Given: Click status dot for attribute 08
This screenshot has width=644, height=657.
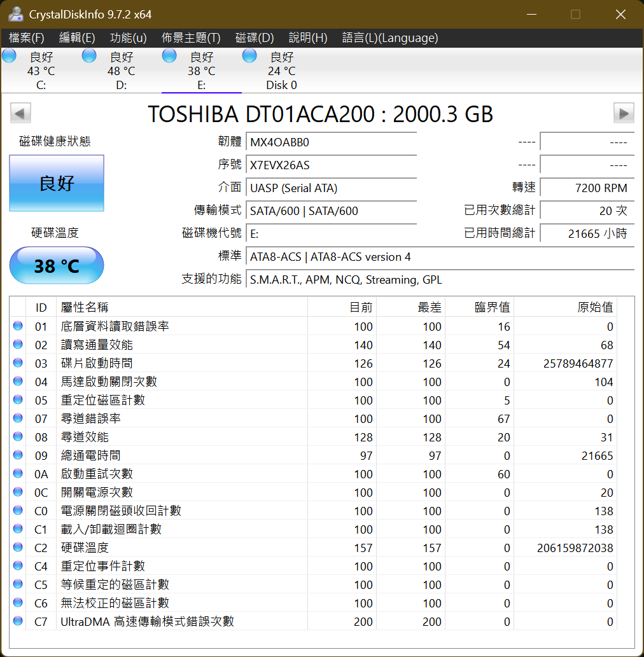Looking at the screenshot, I should pyautogui.click(x=18, y=436).
